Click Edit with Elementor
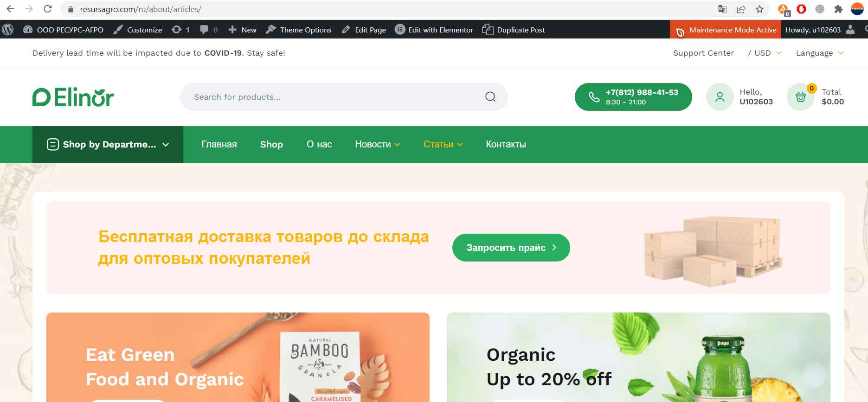 434,30
